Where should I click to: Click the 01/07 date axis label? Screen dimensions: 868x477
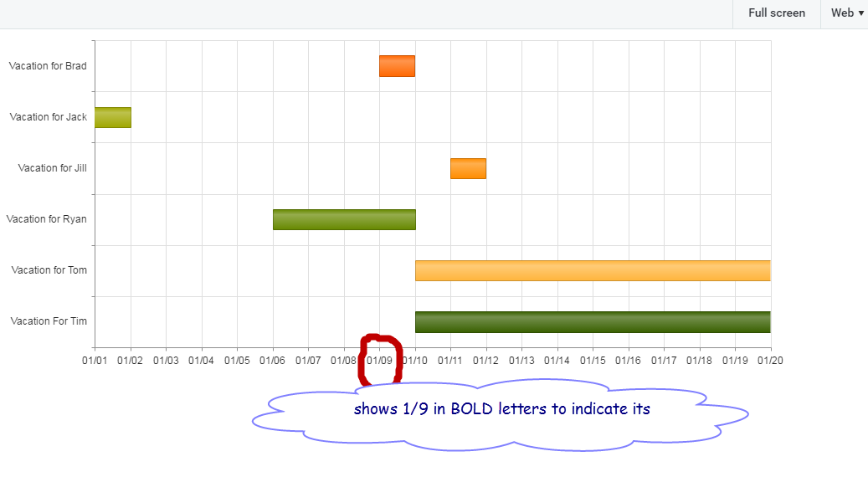(308, 361)
